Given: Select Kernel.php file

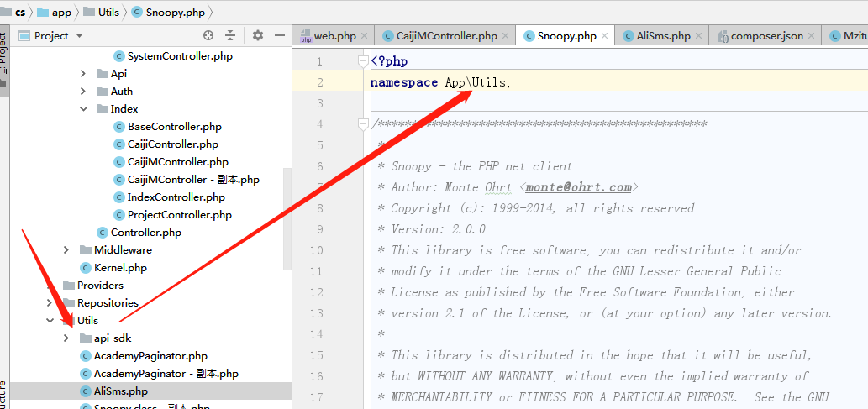Looking at the screenshot, I should tap(113, 268).
